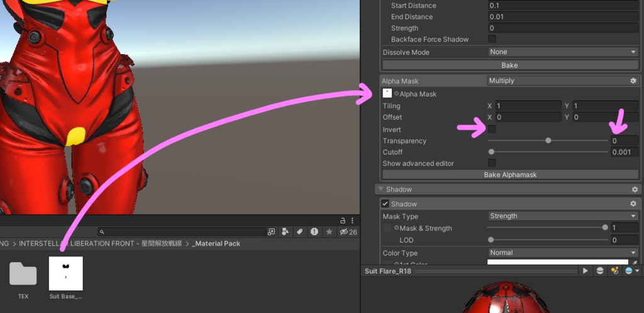Viewport: 644px width, 313px height.
Task: Filter Project assets by import log type
Action: (x=314, y=232)
